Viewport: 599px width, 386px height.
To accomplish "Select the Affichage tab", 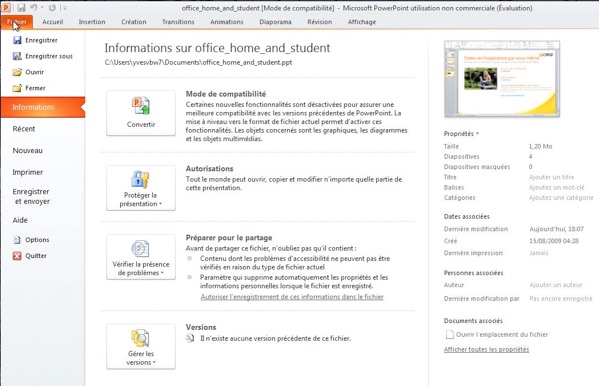I will (x=362, y=22).
